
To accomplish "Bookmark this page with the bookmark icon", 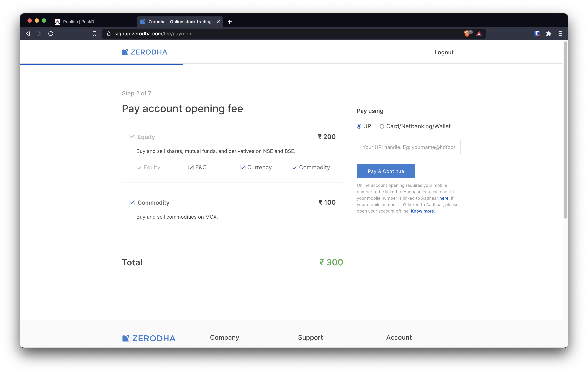I will (95, 34).
